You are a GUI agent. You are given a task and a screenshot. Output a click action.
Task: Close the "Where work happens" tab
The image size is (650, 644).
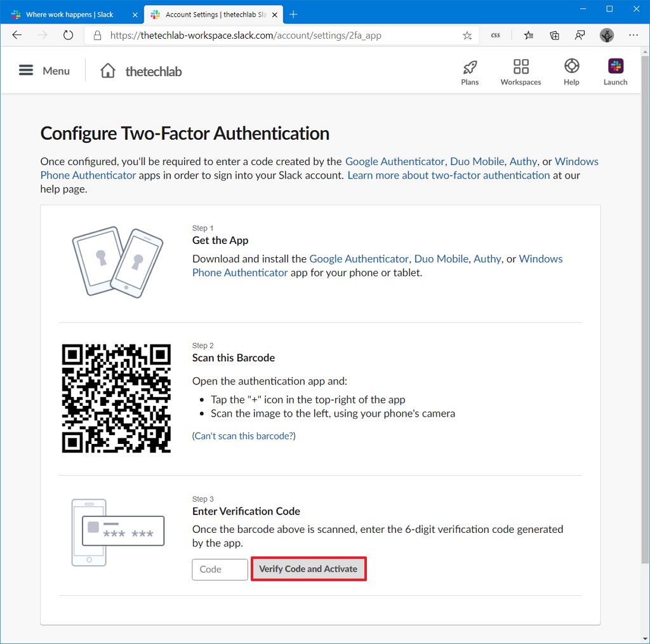point(135,15)
